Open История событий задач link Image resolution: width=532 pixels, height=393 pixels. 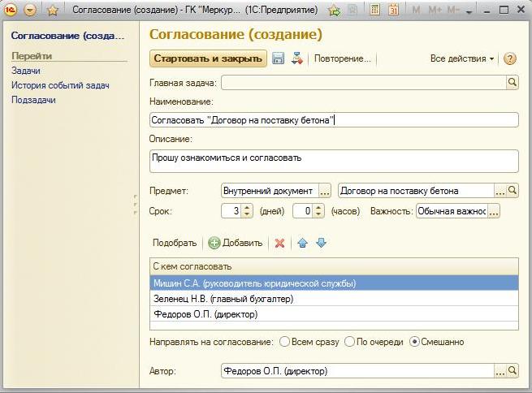pos(60,85)
